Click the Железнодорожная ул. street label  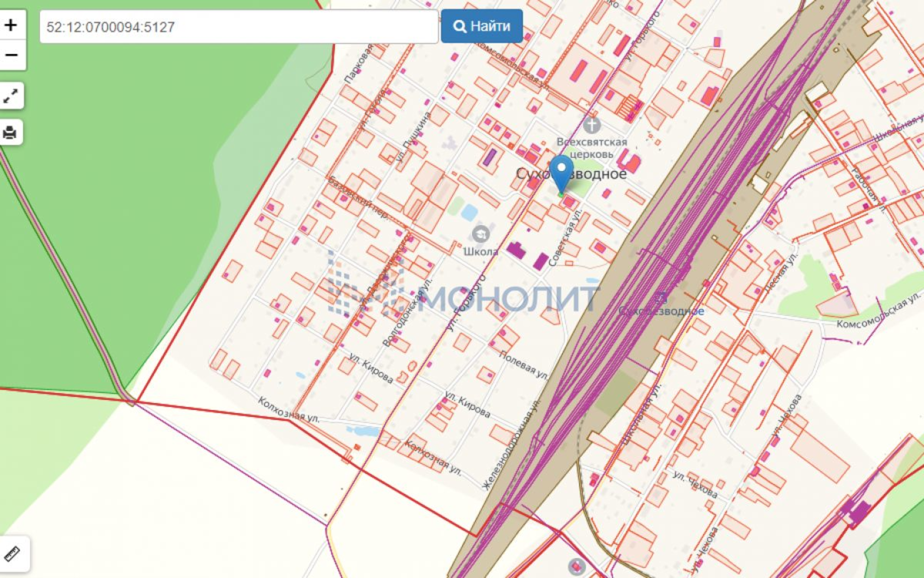[511, 445]
